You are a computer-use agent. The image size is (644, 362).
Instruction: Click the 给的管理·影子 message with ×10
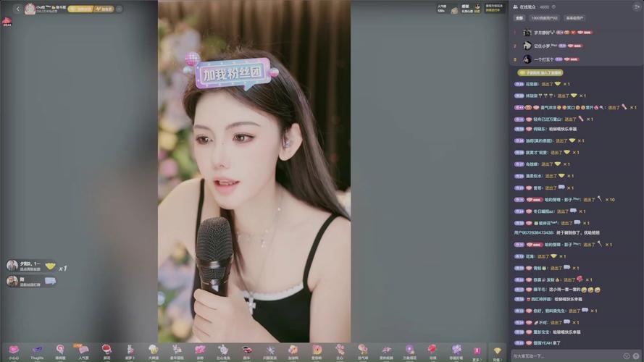[565, 200]
